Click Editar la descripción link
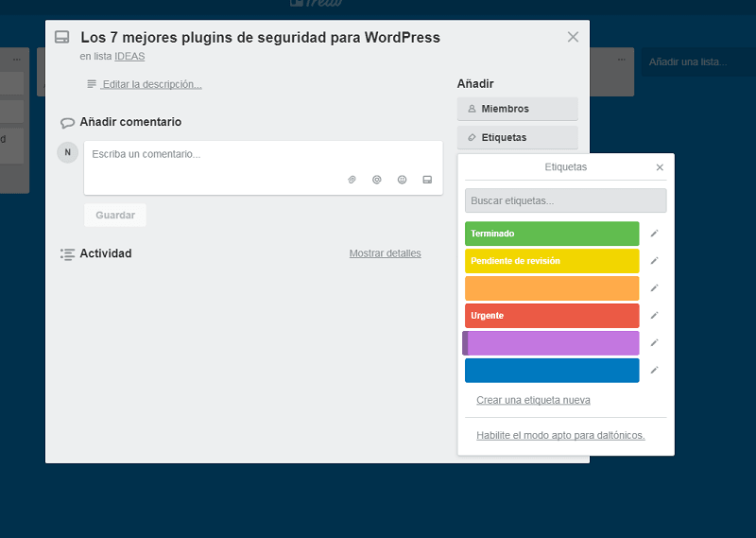This screenshot has height=538, width=756. (151, 84)
